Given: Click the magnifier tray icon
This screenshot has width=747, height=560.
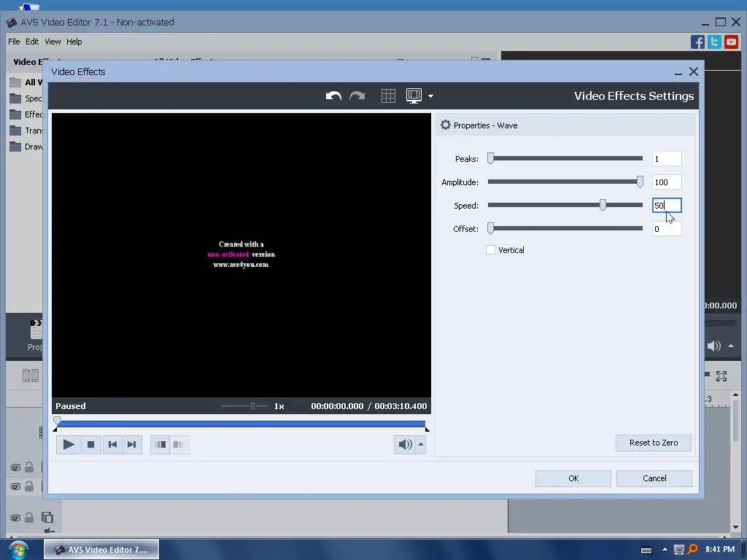Looking at the screenshot, I should pyautogui.click(x=693, y=550).
